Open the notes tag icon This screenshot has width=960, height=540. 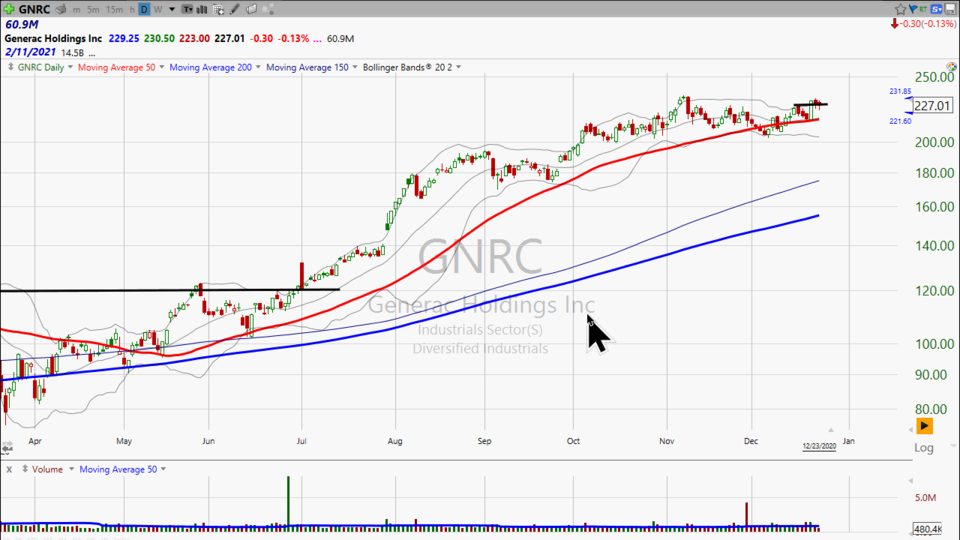click(x=251, y=9)
